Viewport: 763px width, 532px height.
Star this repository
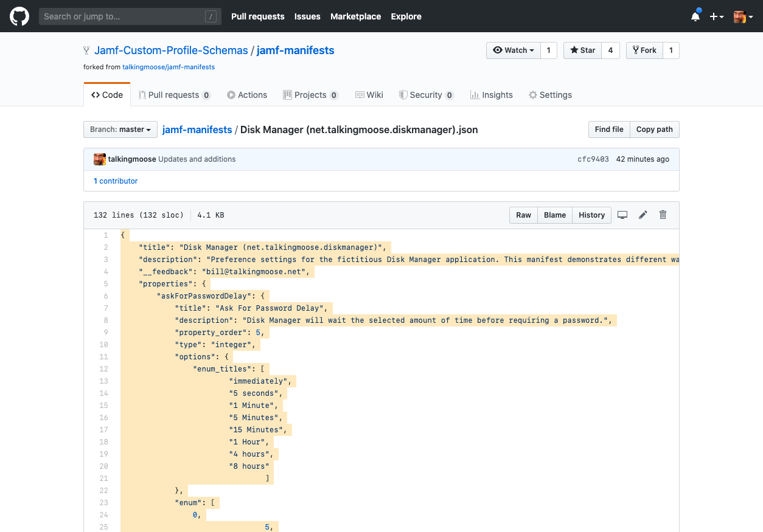[x=583, y=50]
